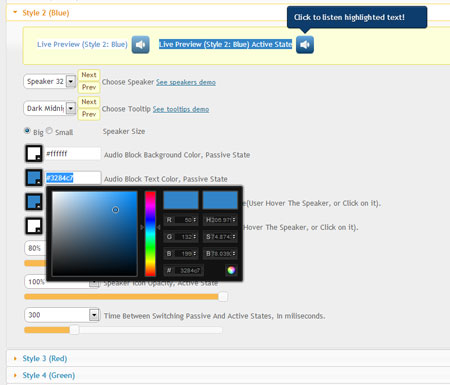The width and height of the screenshot is (450, 385).
Task: Expand the Style 4 (Green) section
Action: pyautogui.click(x=49, y=375)
